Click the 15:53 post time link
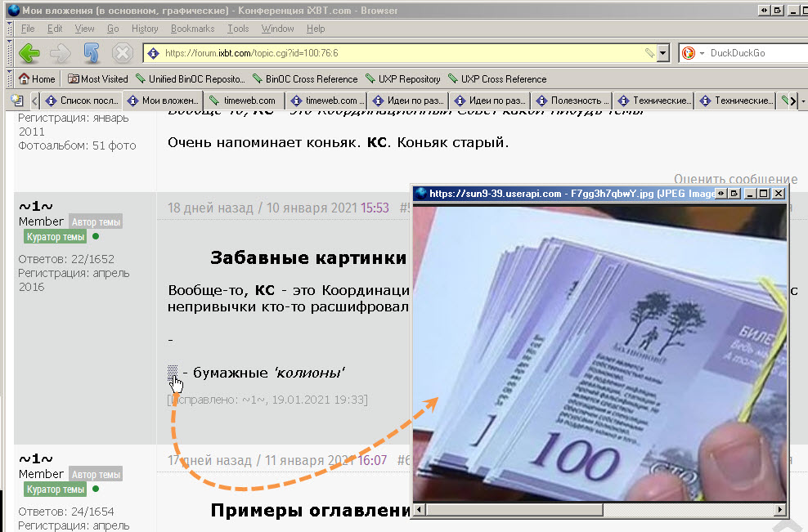 click(375, 208)
